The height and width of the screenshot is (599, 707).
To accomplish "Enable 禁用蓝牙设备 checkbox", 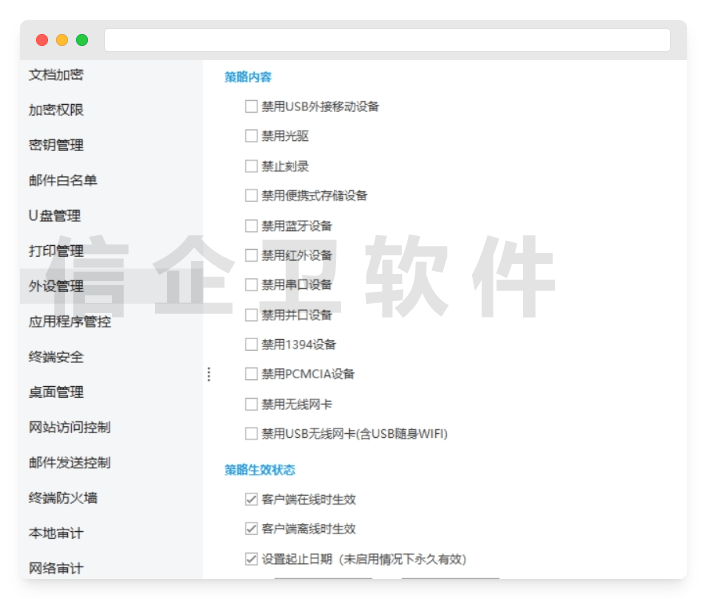I will pos(251,225).
